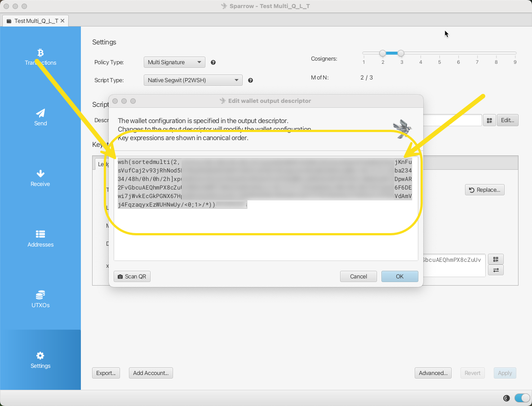Viewport: 532px width, 406px height.
Task: Open the UTXOs view
Action: pos(40,299)
